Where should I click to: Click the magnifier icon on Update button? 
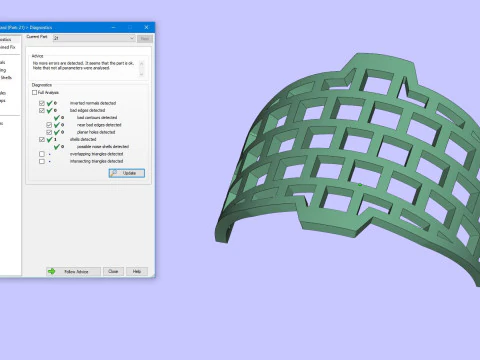[114, 173]
